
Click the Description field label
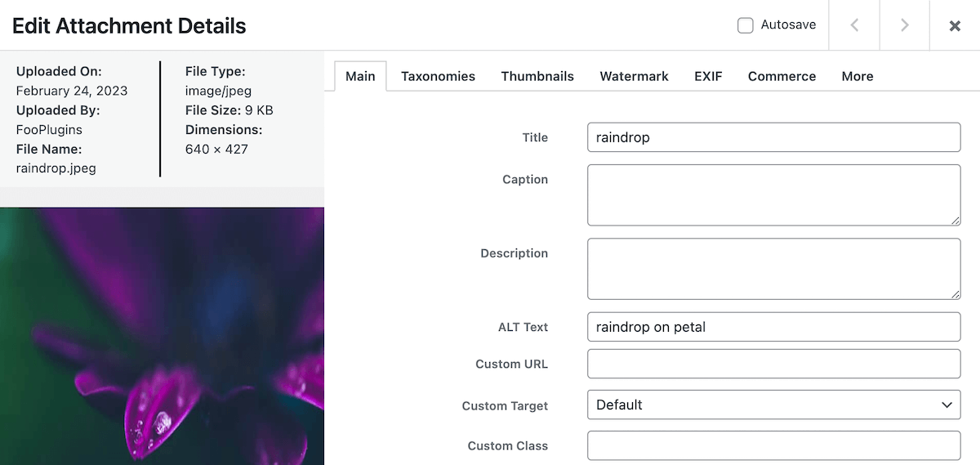pos(514,253)
